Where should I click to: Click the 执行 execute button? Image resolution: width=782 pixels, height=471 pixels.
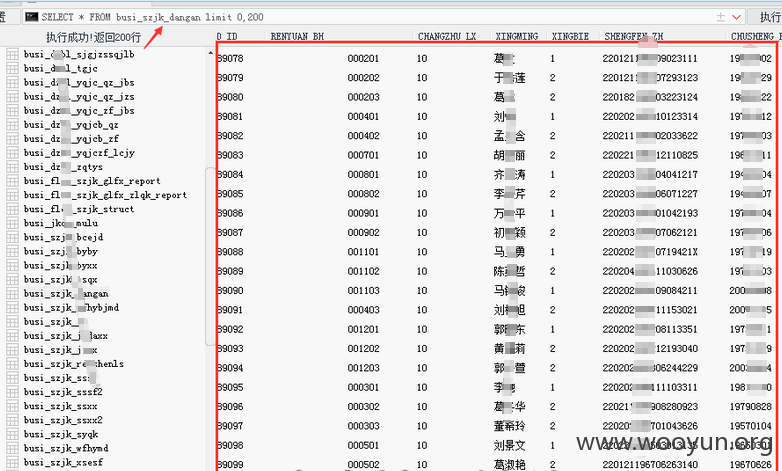pos(770,17)
